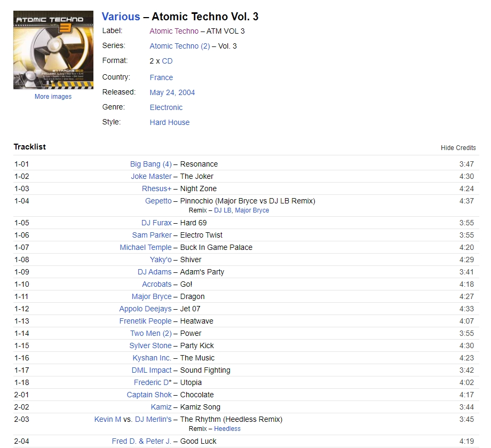This screenshot has width=491, height=448.
Task: Open artist Rhesus+
Action: pos(156,188)
